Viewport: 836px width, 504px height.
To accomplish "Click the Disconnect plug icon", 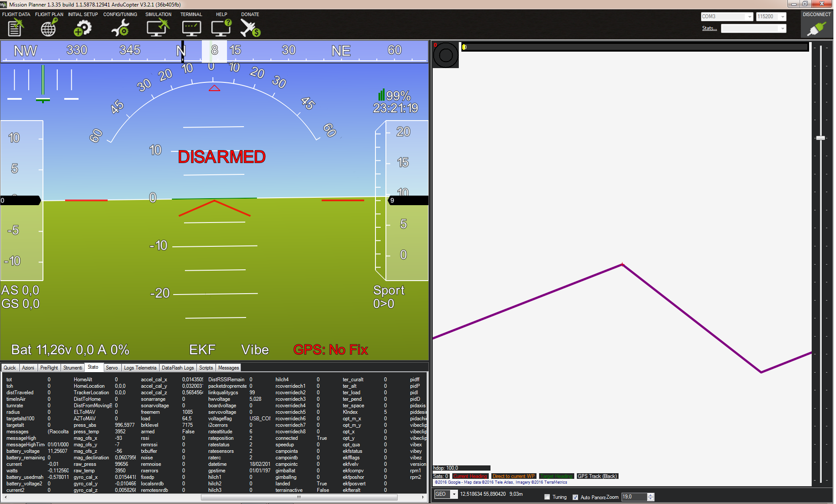I will click(x=816, y=29).
